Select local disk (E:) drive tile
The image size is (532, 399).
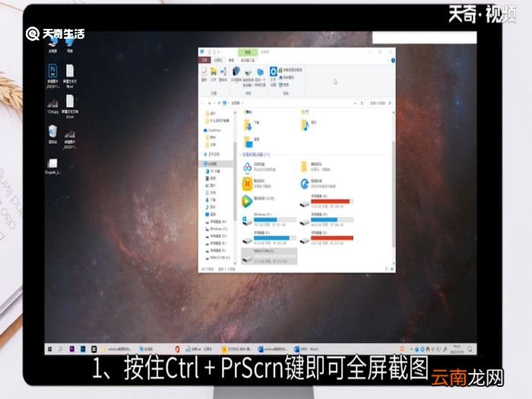tap(269, 238)
